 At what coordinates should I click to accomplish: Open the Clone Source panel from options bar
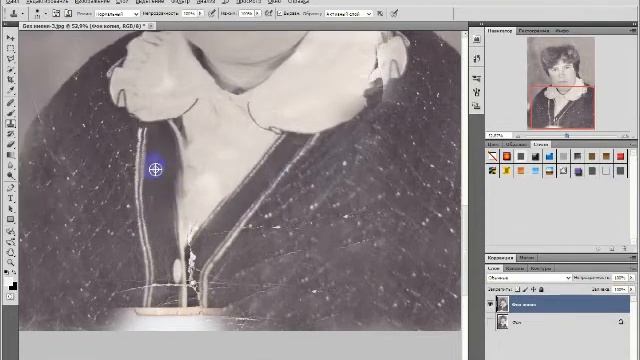[68, 13]
